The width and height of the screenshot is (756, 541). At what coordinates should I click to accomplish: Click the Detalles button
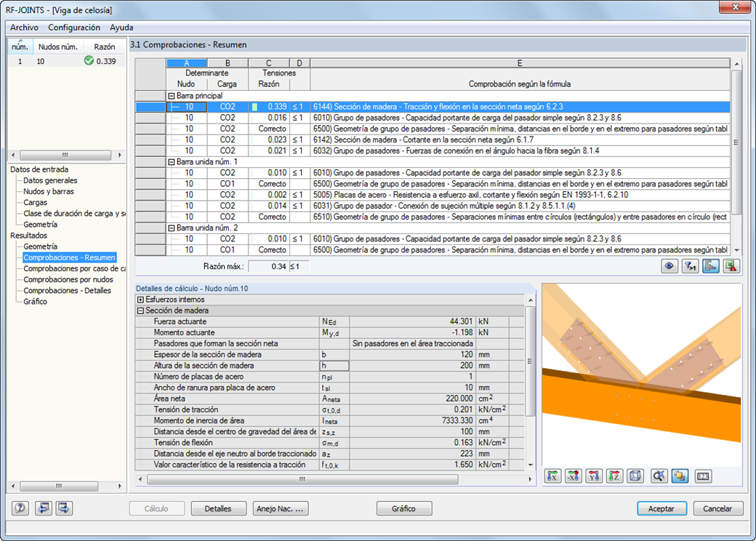218,509
